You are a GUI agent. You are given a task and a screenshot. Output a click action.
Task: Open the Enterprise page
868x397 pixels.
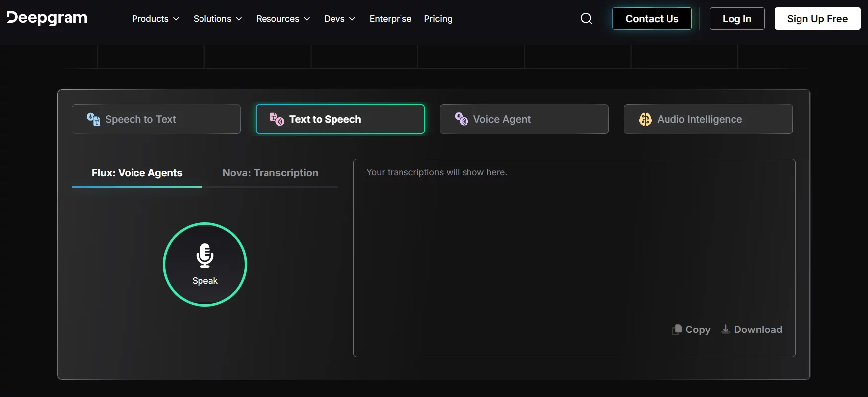[390, 19]
